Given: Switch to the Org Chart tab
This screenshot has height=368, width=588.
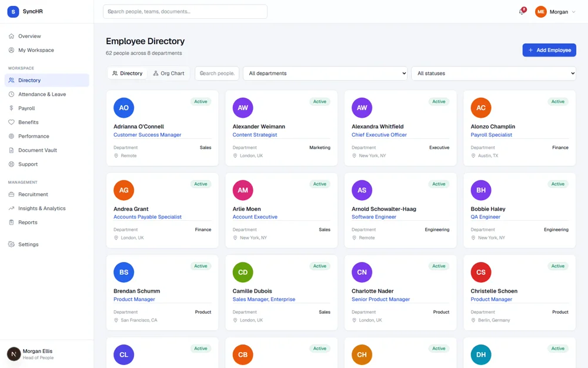Looking at the screenshot, I should tap(169, 73).
